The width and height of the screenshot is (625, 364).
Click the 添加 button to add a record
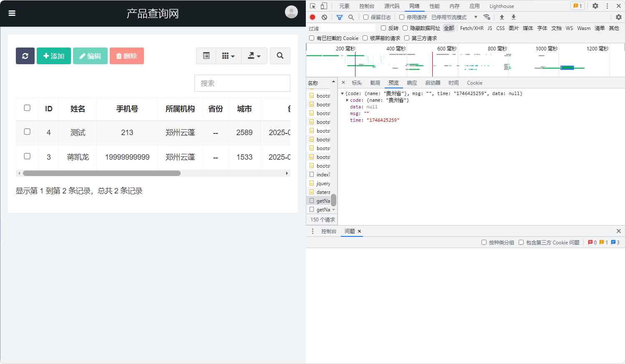pyautogui.click(x=53, y=55)
